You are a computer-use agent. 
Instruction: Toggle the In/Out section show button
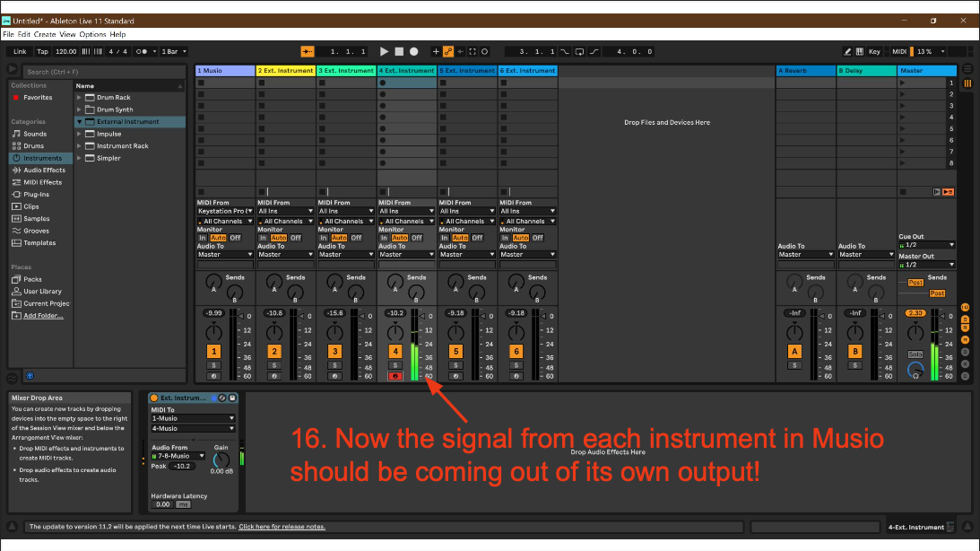pyautogui.click(x=965, y=308)
